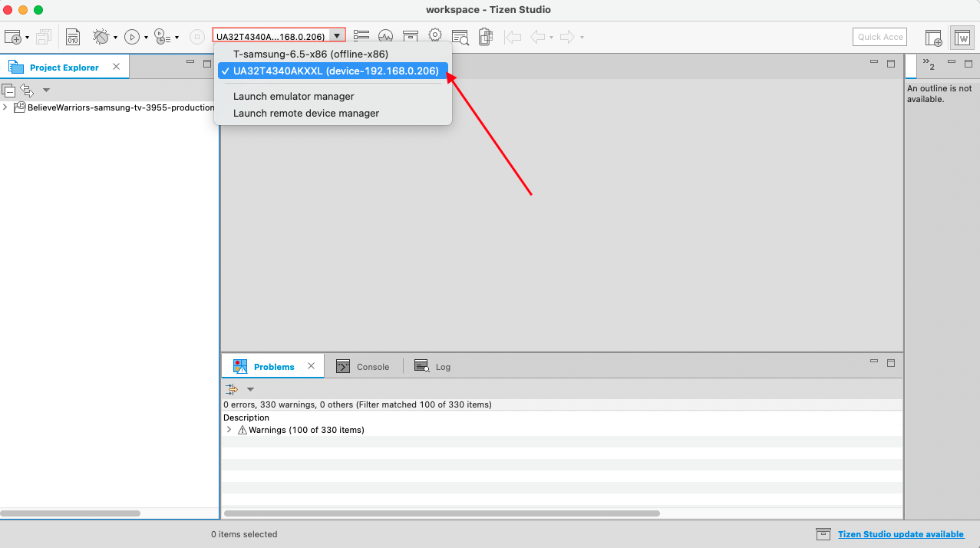Close the Project Explorer tab

point(117,67)
